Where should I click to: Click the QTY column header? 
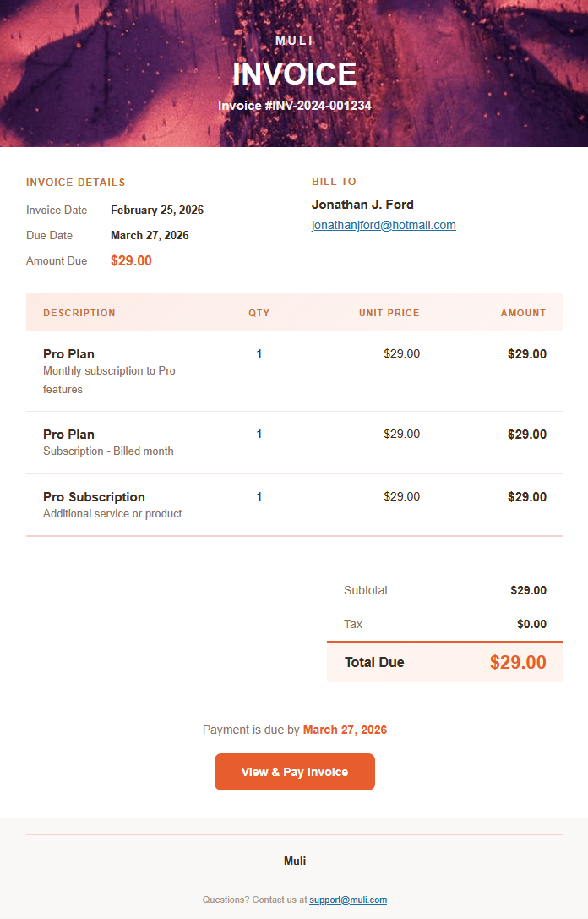[x=259, y=313]
